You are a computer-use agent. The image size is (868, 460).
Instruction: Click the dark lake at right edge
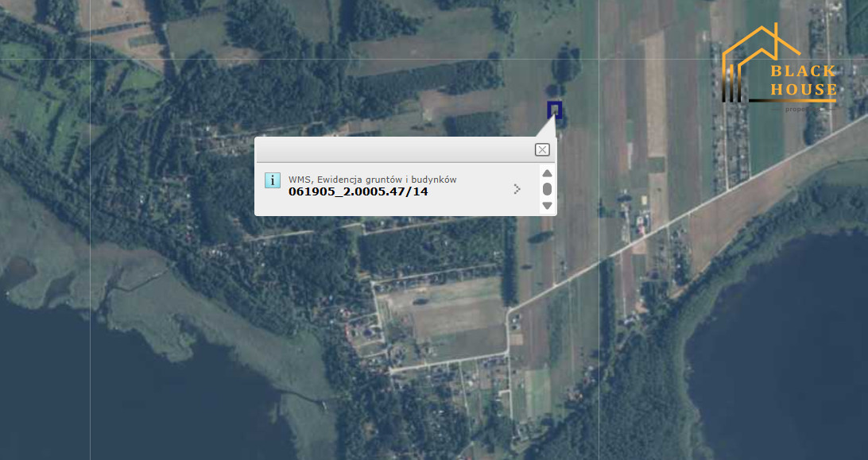786,343
